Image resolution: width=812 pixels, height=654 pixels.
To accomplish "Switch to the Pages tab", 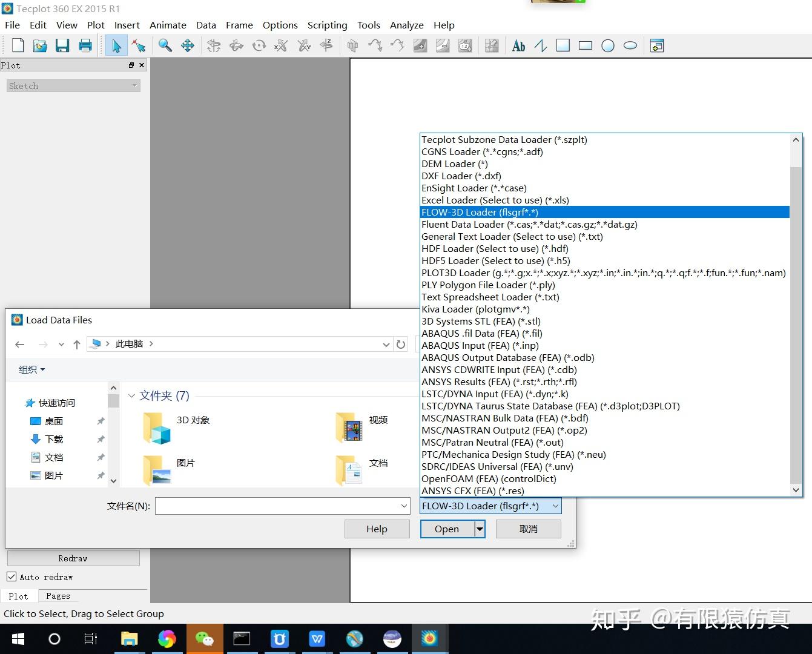I will click(x=58, y=596).
